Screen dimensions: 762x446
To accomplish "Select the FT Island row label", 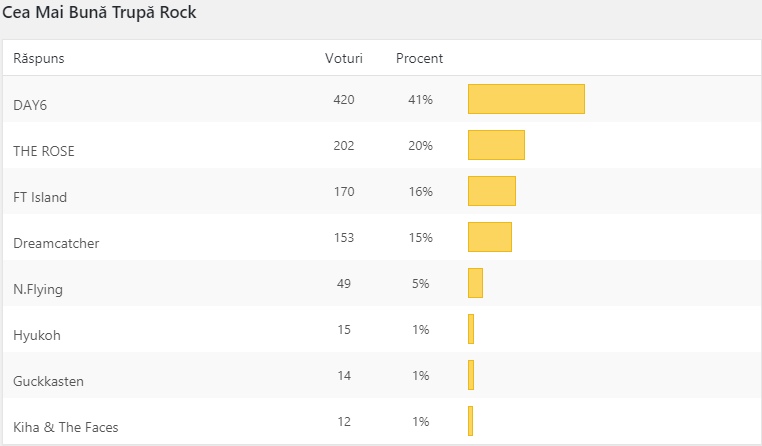I will (x=40, y=197).
